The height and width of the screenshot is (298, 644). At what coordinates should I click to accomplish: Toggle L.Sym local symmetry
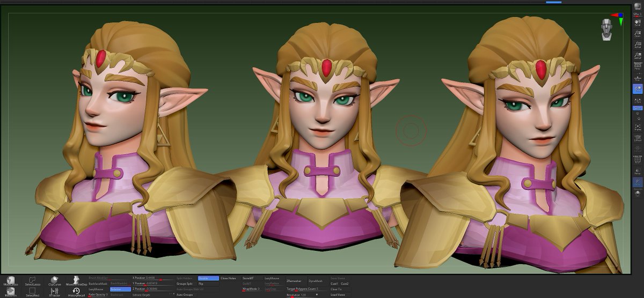coord(638,100)
